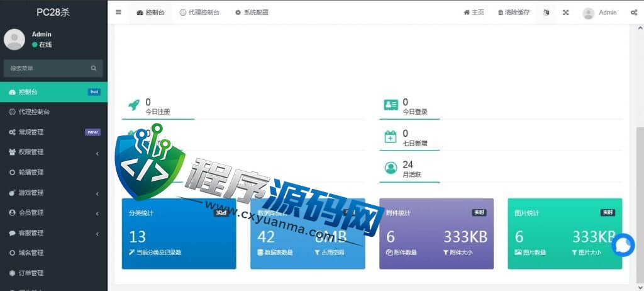Expand the 游戏管理 submenu arrow
The height and width of the screenshot is (291, 644).
point(97,193)
